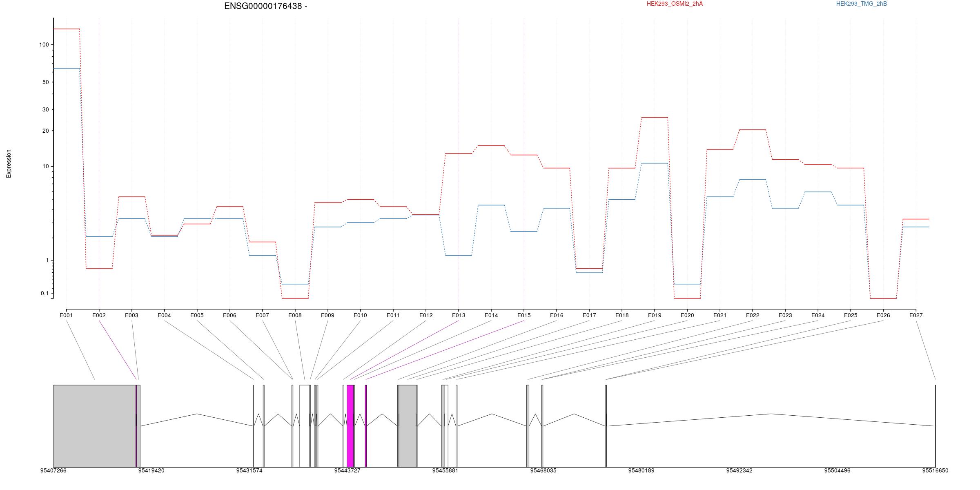Click y-axis tick value 20
The height and width of the screenshot is (490, 980).
pyautogui.click(x=46, y=131)
